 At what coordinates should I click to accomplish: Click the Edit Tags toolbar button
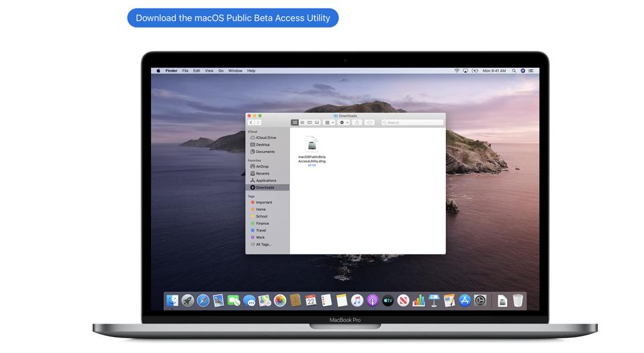tap(369, 123)
